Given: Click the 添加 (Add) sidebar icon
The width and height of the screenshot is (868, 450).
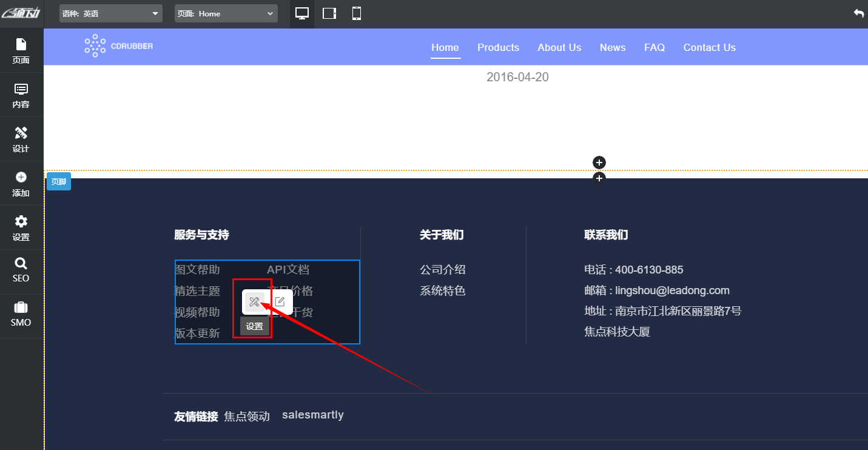Looking at the screenshot, I should point(21,184).
